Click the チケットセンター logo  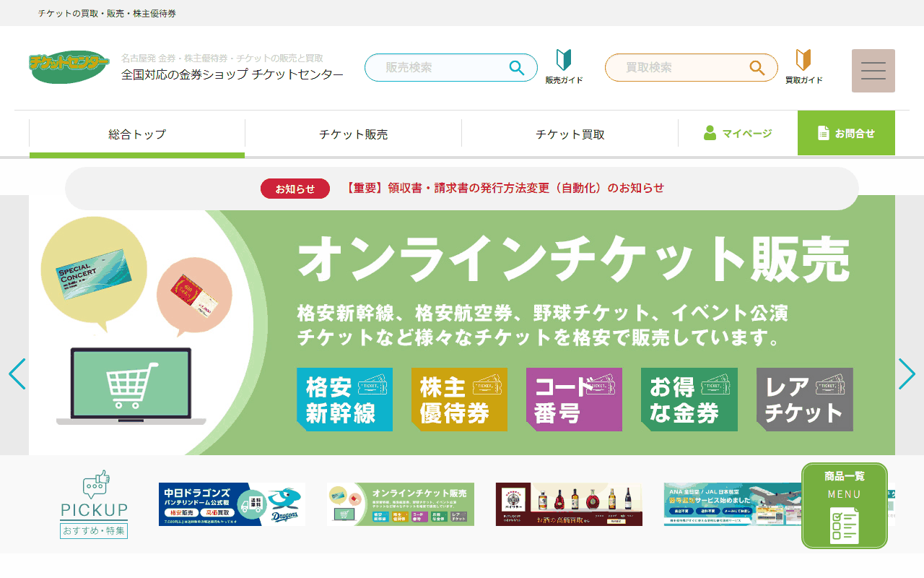click(x=69, y=67)
